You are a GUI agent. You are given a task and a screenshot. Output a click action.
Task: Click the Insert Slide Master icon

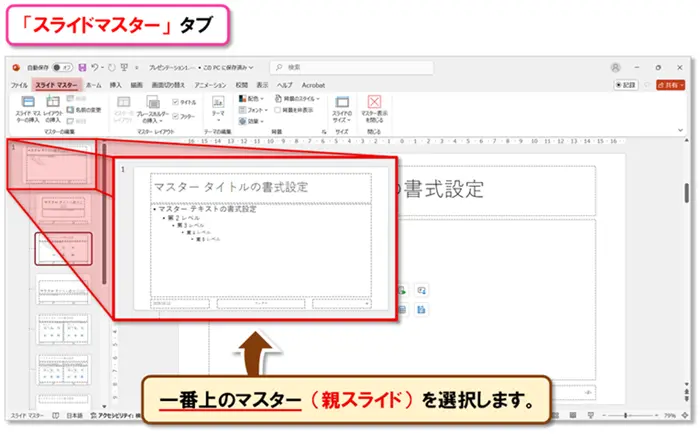click(x=28, y=102)
